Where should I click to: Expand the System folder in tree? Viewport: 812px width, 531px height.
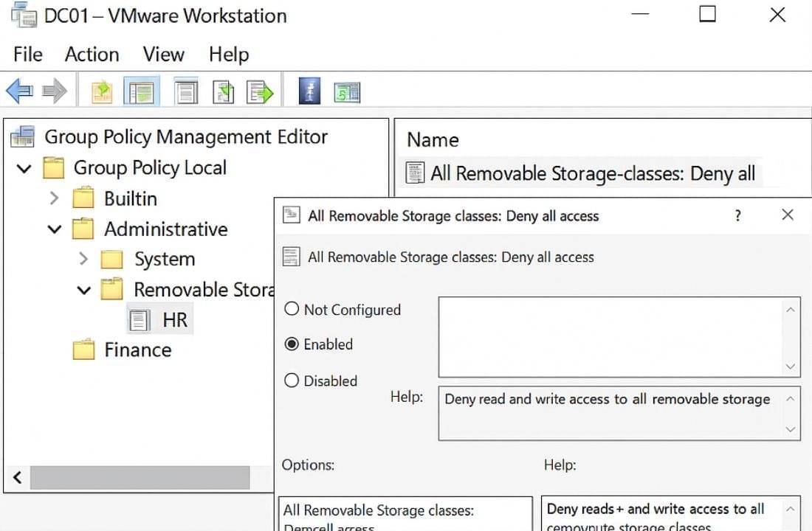(83, 259)
